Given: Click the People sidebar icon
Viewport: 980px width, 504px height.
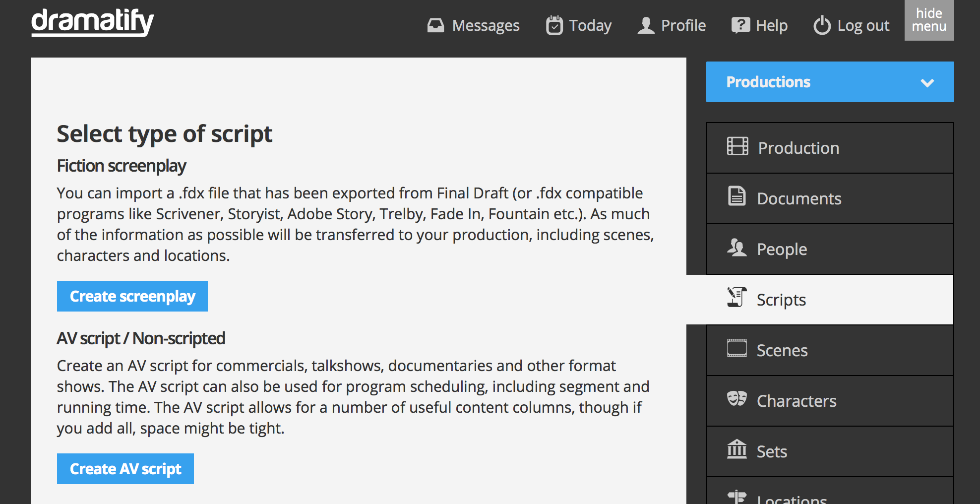Looking at the screenshot, I should pyautogui.click(x=736, y=248).
